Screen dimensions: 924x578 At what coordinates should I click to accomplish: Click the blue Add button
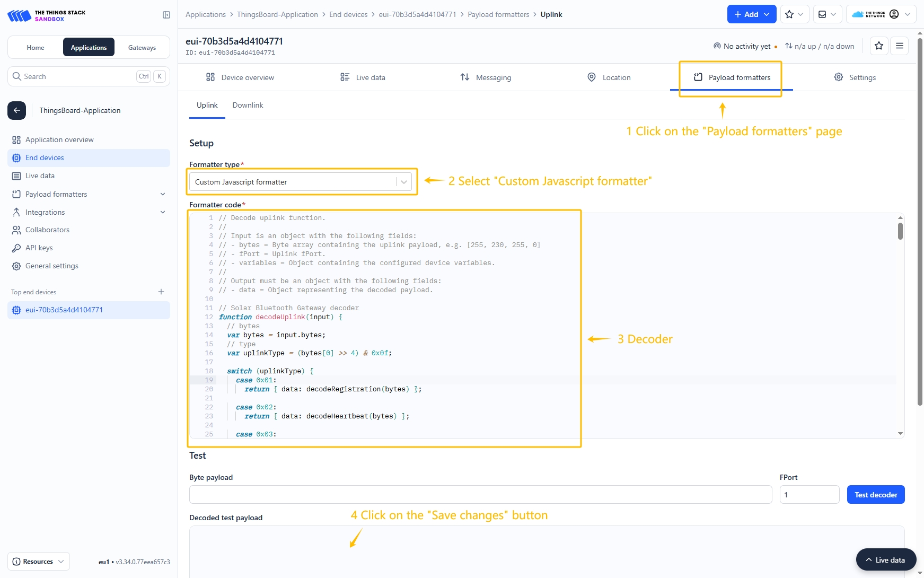click(x=751, y=14)
